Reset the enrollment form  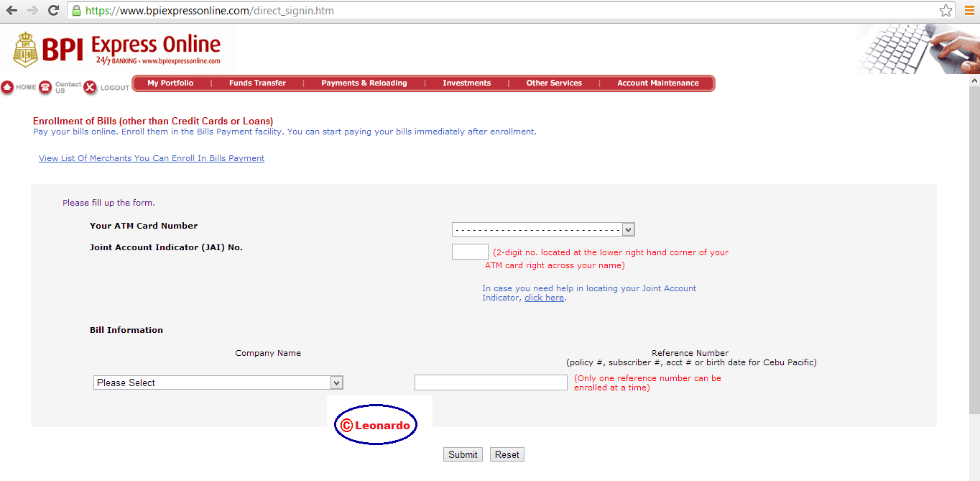point(507,454)
